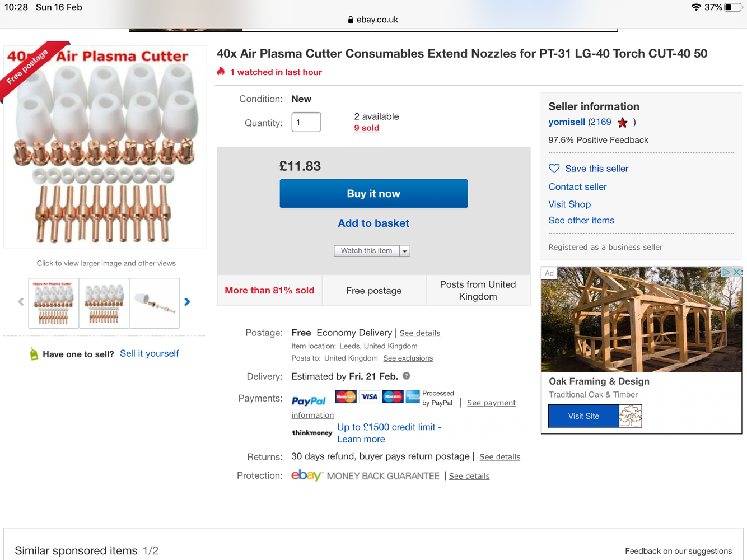Add the item to basket
This screenshot has width=747, height=560.
coord(373,223)
